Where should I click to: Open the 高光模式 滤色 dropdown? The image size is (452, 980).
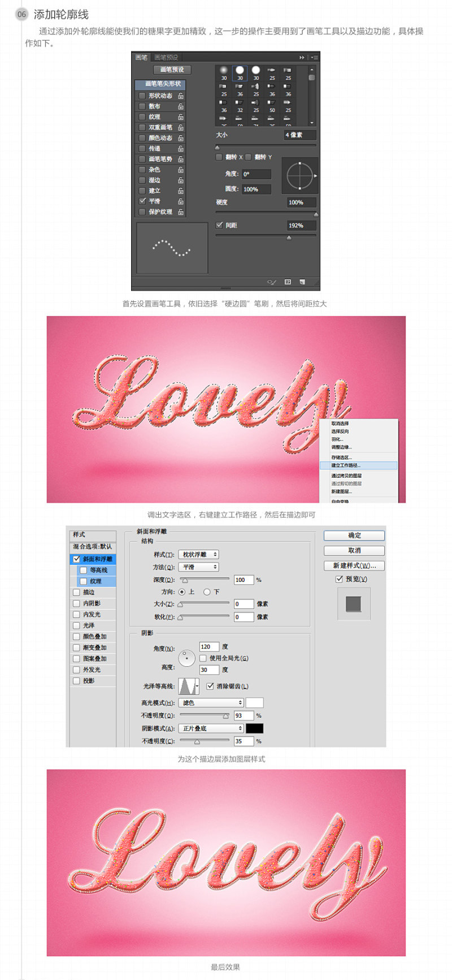(x=211, y=703)
